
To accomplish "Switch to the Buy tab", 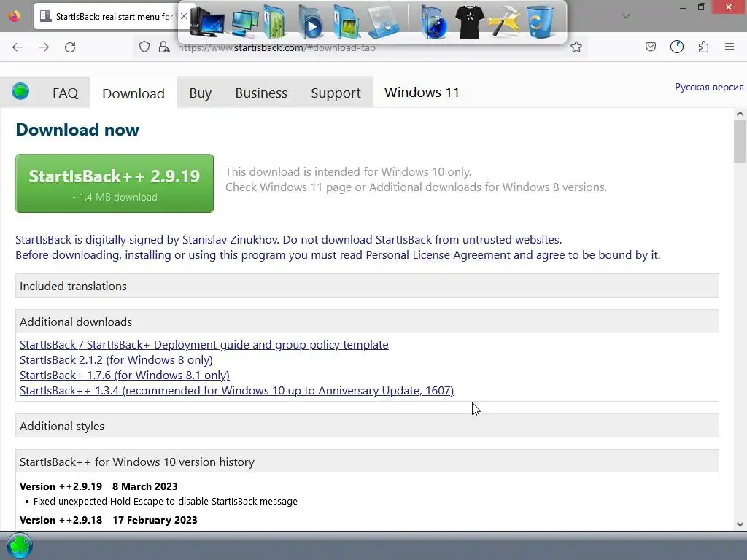I will pyautogui.click(x=200, y=93).
